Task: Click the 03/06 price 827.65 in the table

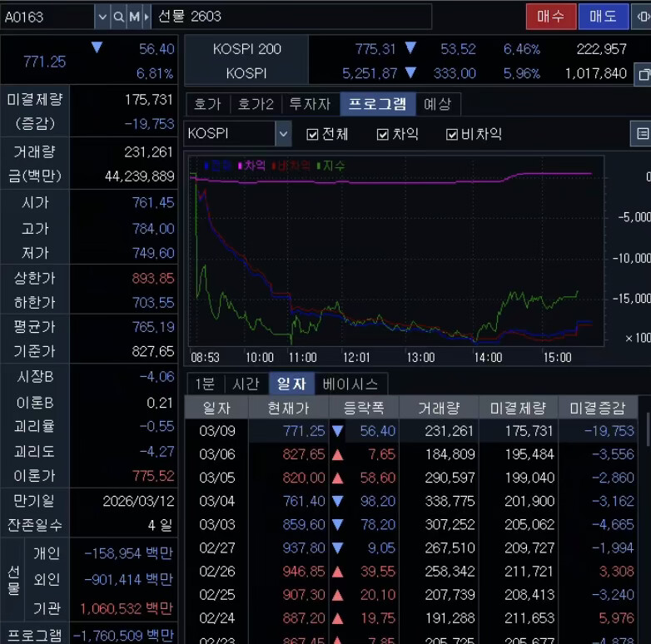Action: (304, 454)
